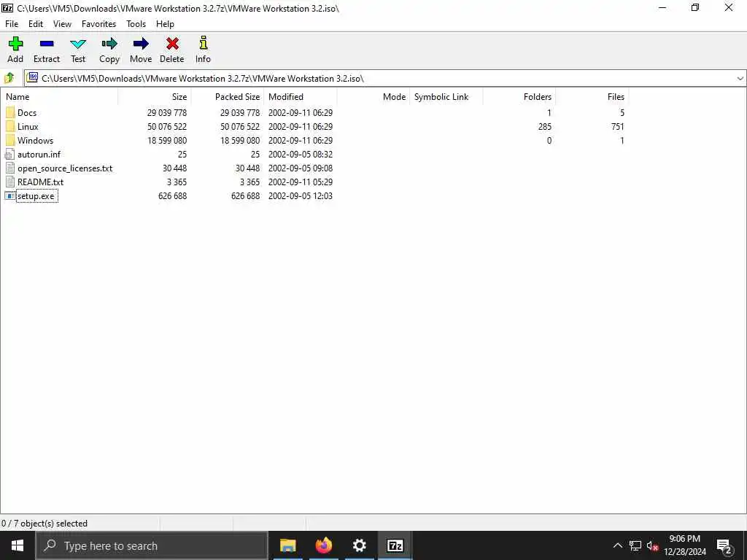The image size is (747, 560).
Task: Sort by the Name column header
Action: (x=59, y=97)
